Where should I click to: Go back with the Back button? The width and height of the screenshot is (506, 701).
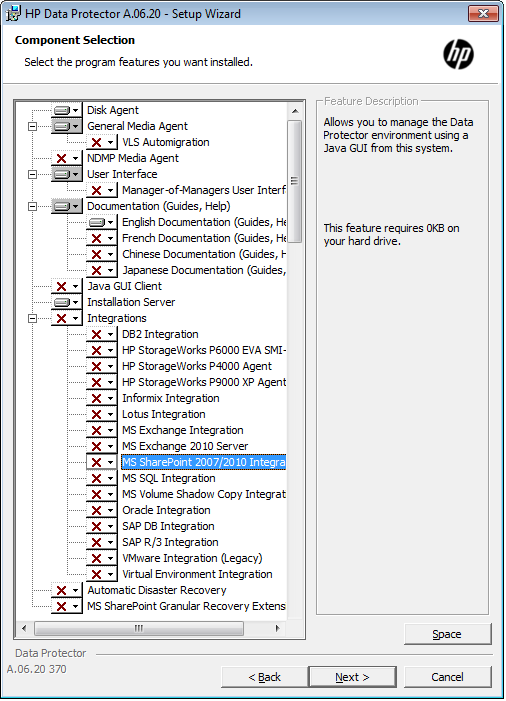[264, 677]
